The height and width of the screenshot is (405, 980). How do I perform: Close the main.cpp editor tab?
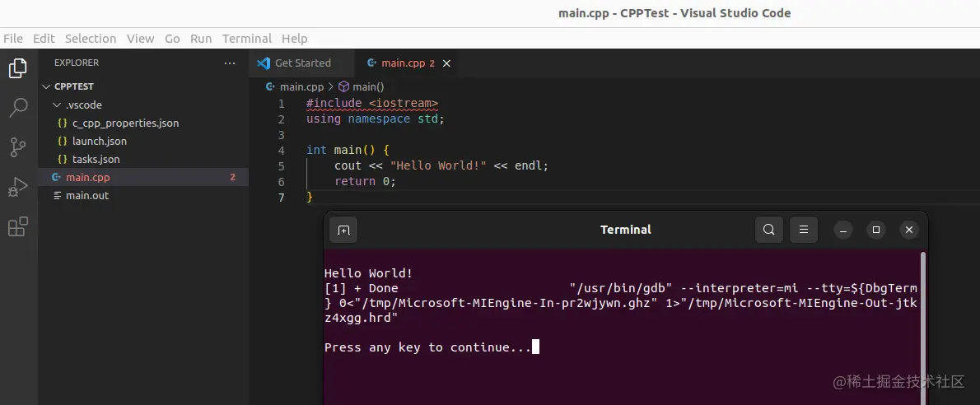coord(446,63)
